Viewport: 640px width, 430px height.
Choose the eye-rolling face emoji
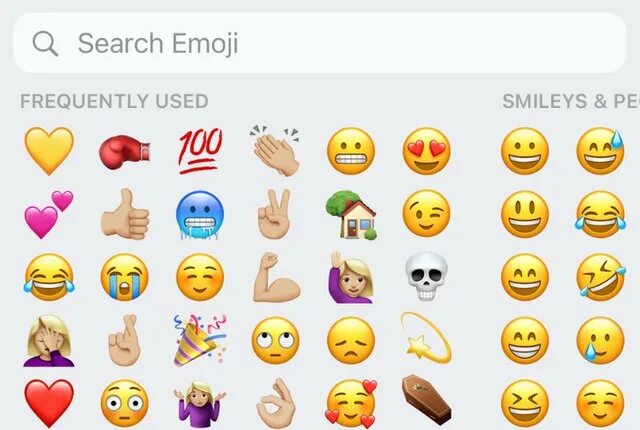click(x=276, y=341)
